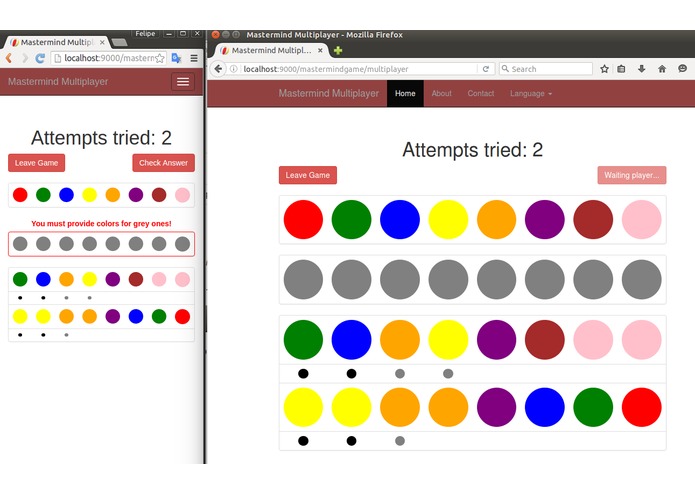Click Waiting player... button
The height and width of the screenshot is (494, 695).
(x=632, y=175)
